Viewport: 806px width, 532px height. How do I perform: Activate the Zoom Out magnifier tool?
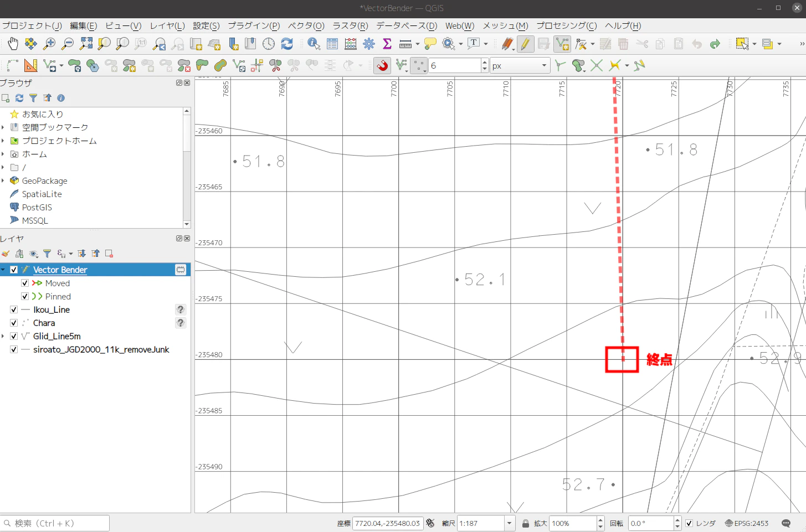(x=68, y=44)
